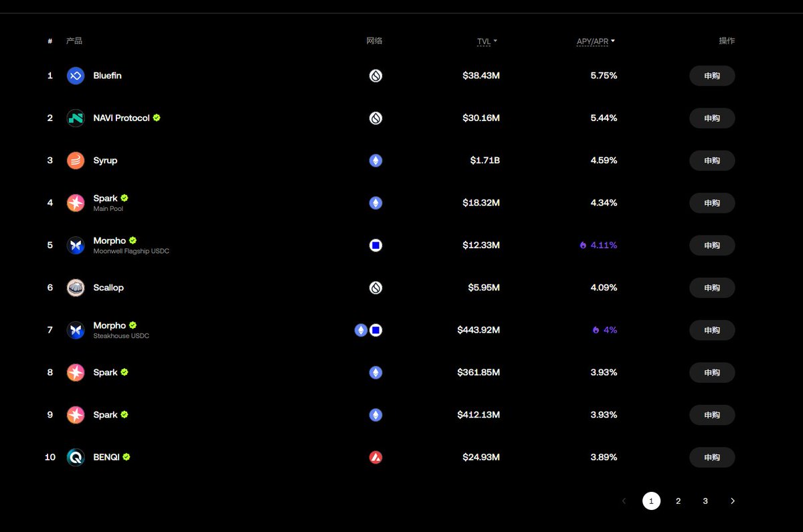Image resolution: width=803 pixels, height=532 pixels.
Task: Click Base network icon in Moonwell Flagship row
Action: pos(375,245)
